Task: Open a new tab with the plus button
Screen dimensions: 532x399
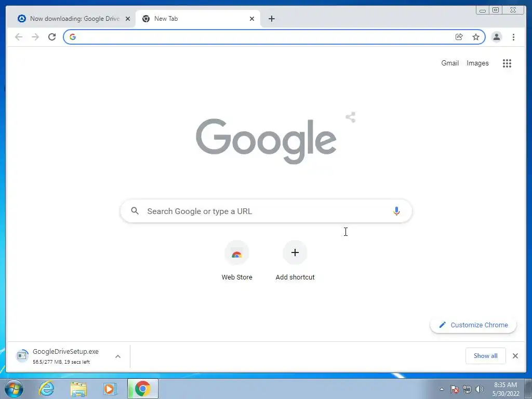Action: [271, 19]
